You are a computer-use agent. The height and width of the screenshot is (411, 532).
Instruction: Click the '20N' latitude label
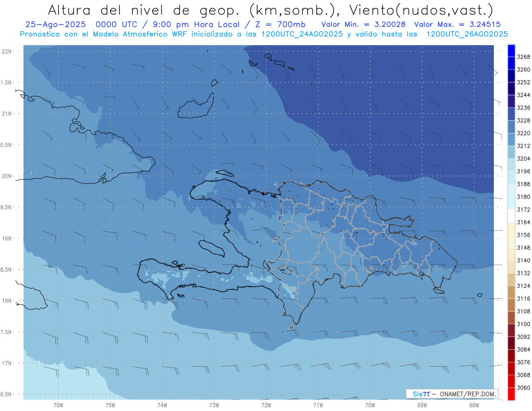tap(8, 176)
